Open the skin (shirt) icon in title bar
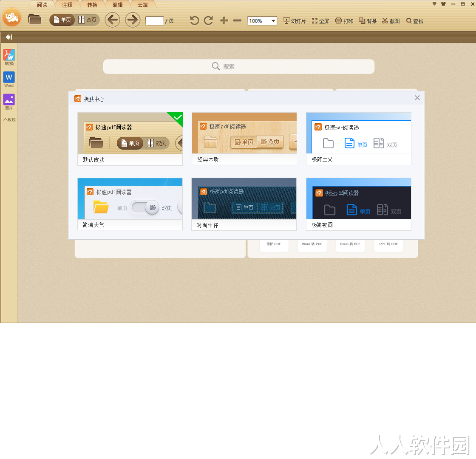Screen dimensions: 476x459 coord(444,4)
